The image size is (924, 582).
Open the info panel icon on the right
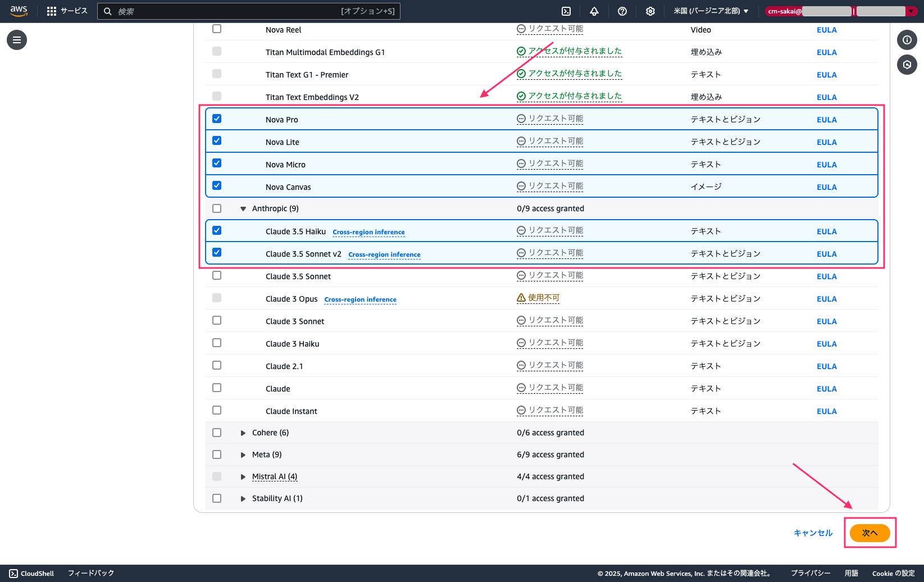pyautogui.click(x=907, y=40)
